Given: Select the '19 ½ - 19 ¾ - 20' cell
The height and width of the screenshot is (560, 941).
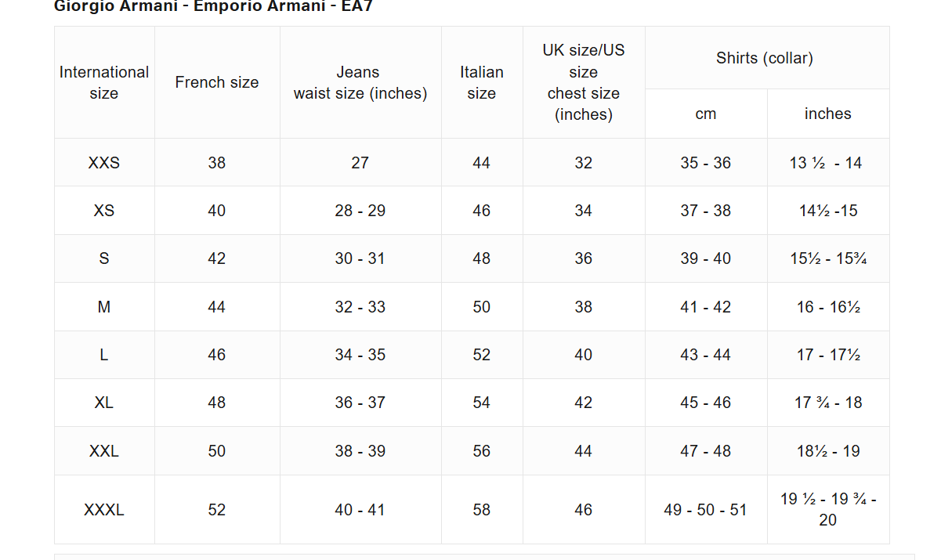Looking at the screenshot, I should (828, 509).
